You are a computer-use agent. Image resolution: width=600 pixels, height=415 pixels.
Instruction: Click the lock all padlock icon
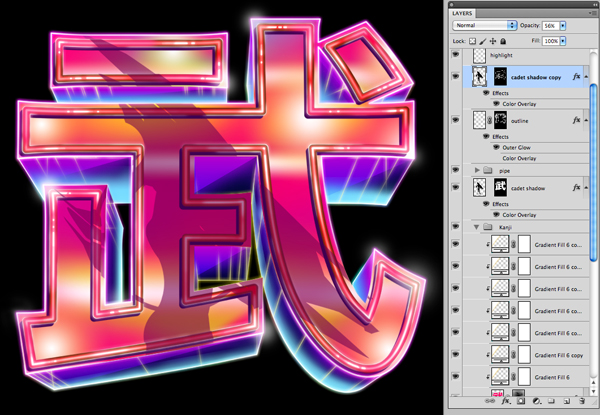[x=503, y=41]
